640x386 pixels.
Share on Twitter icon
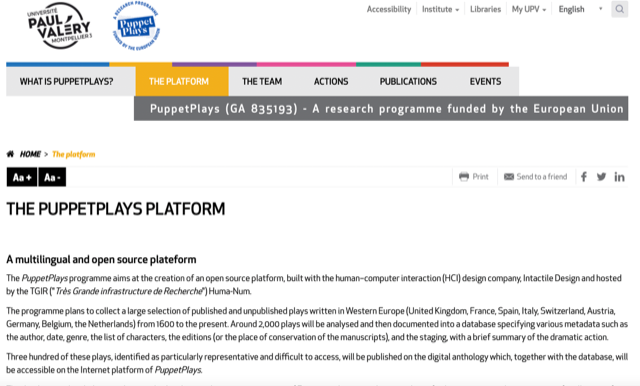click(601, 177)
